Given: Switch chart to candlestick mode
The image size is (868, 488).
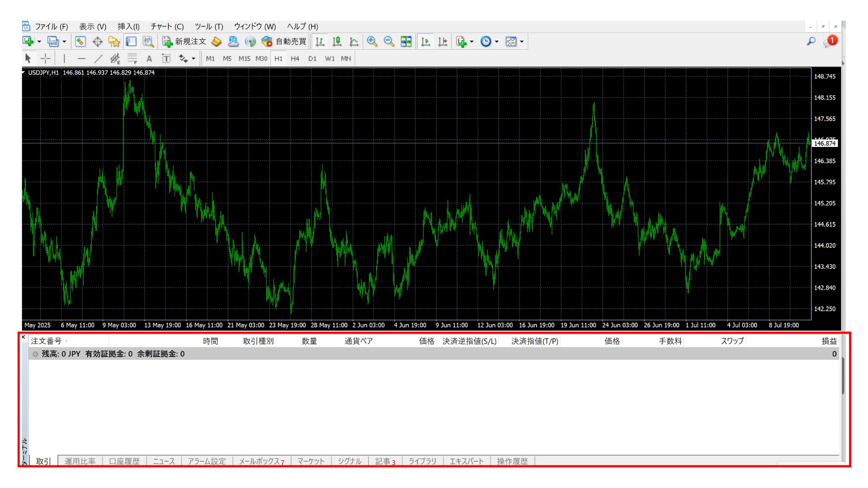Looking at the screenshot, I should coord(337,42).
